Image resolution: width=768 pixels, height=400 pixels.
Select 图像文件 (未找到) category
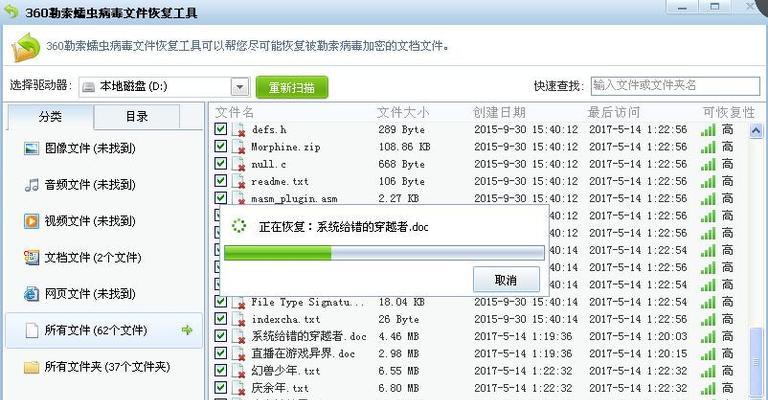point(103,148)
